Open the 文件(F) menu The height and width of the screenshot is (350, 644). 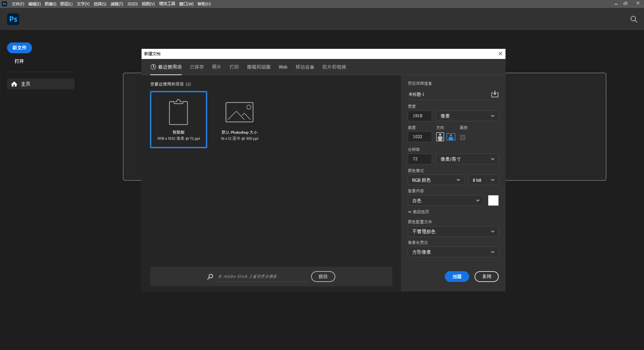(x=18, y=4)
